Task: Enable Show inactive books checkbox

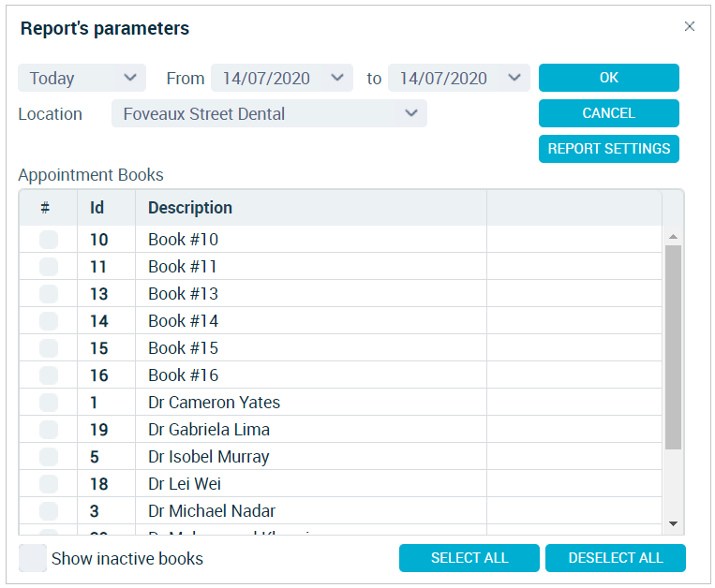Action: pos(33,558)
